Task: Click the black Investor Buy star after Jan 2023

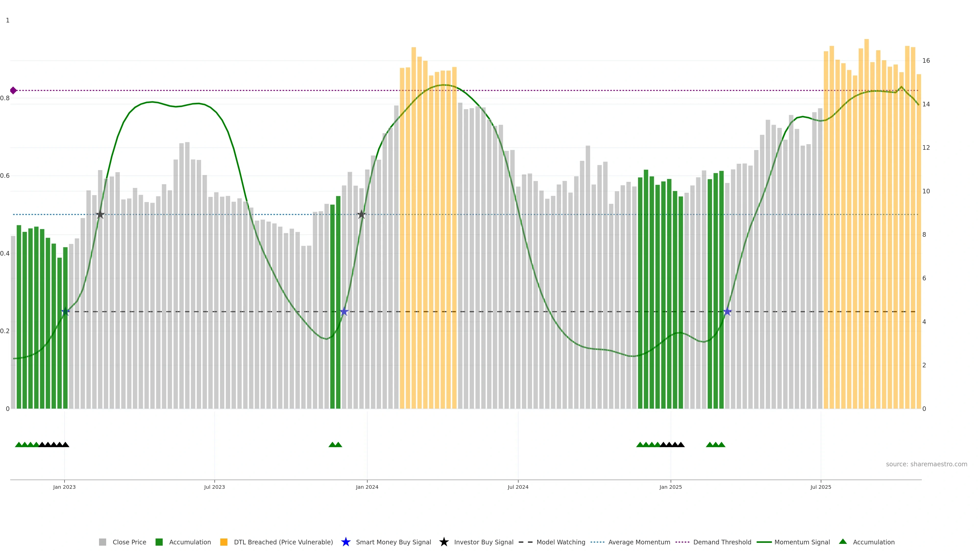Action: coord(100,215)
